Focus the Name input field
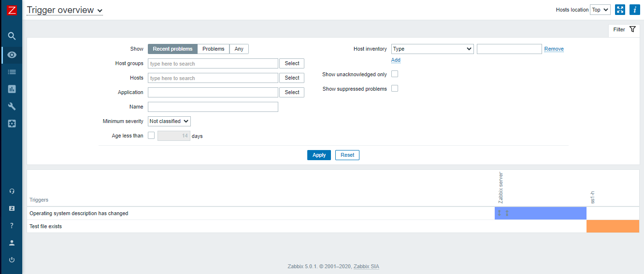This screenshot has width=644, height=274. click(213, 107)
